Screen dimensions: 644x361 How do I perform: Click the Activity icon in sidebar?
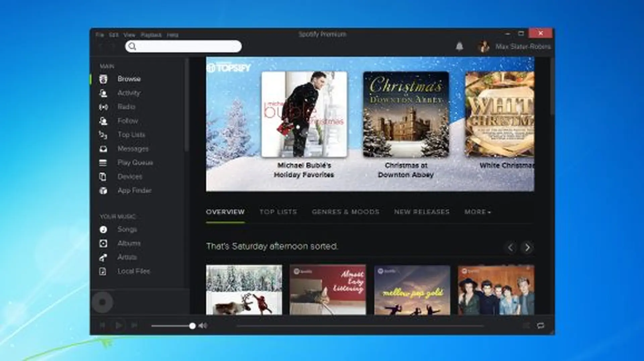[x=103, y=93]
